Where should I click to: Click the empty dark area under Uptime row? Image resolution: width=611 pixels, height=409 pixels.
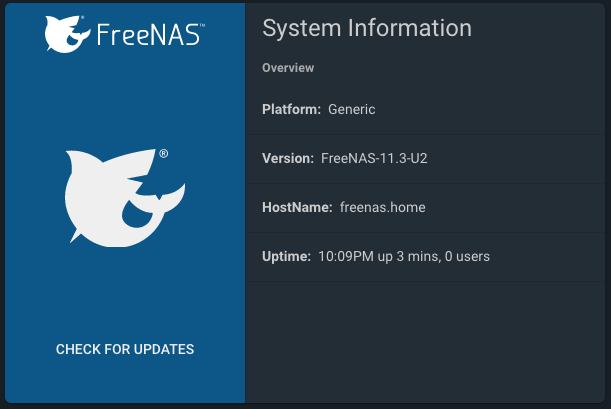pos(425,342)
